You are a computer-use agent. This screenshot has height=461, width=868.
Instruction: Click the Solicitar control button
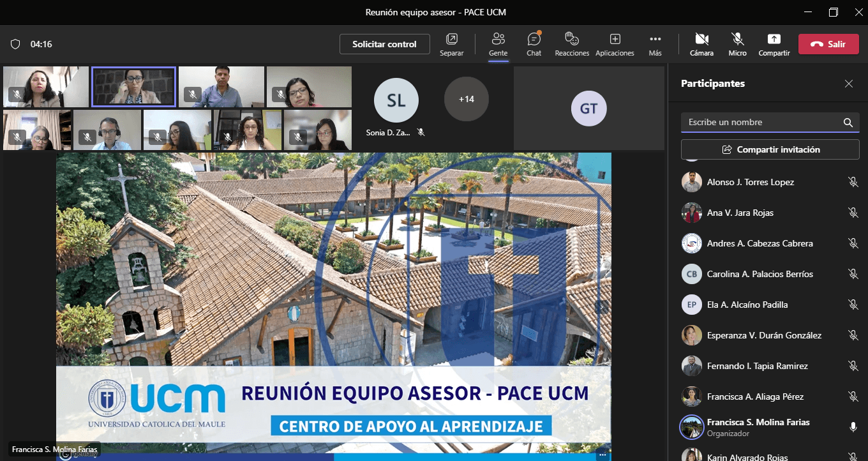[384, 44]
